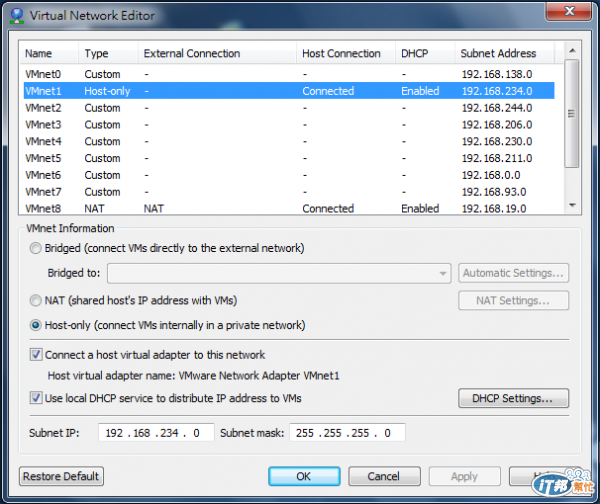The height and width of the screenshot is (504, 600).
Task: Click the Virtual Network Editor title icon
Action: click(x=17, y=16)
